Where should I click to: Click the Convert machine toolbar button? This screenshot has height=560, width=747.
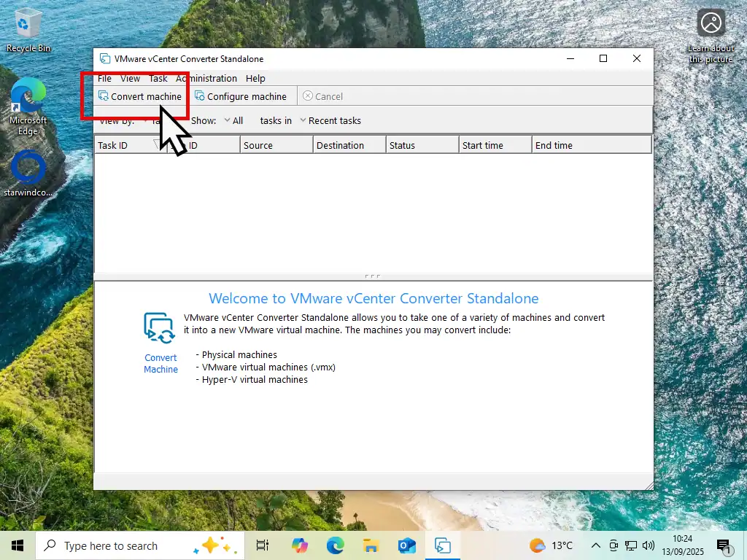tap(139, 96)
